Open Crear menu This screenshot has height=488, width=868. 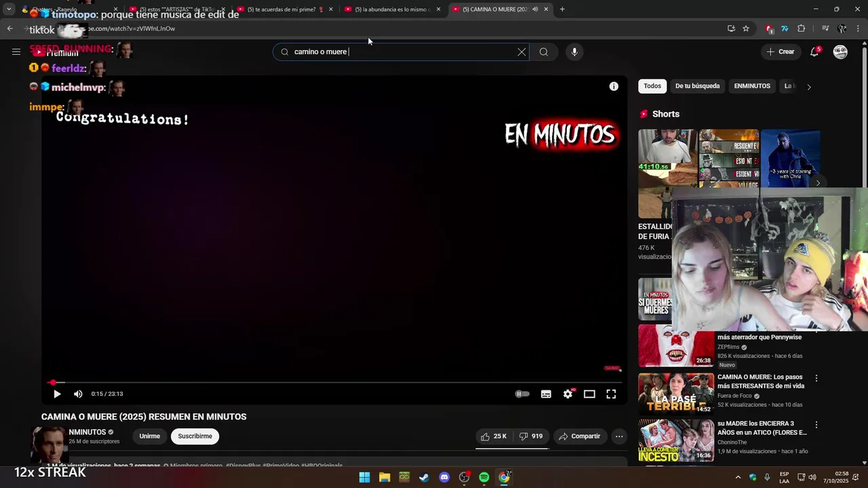point(781,52)
